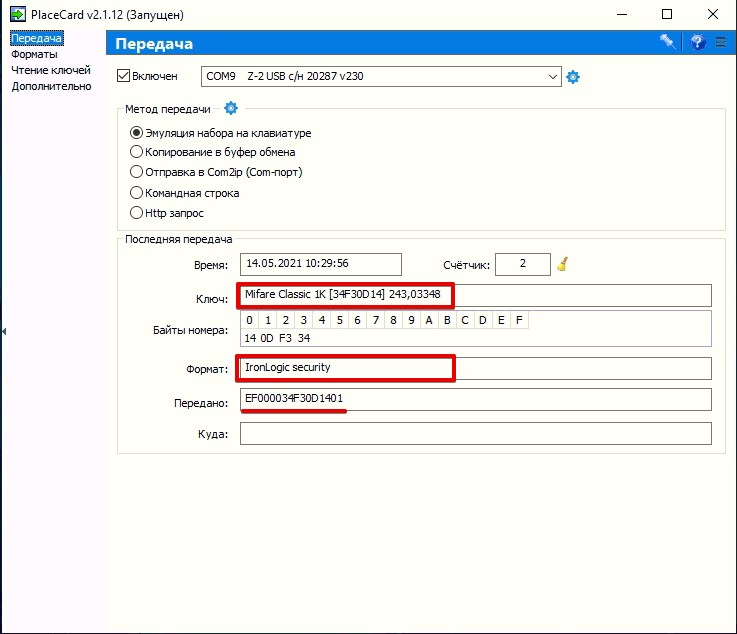737x634 pixels.
Task: Select Копирование в буфер обмена option
Action: click(137, 152)
